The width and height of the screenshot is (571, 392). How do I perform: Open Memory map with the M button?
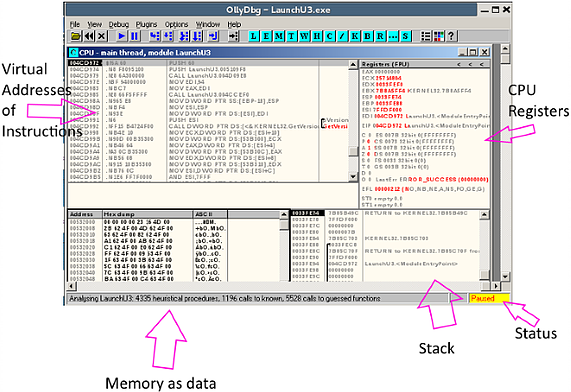[x=279, y=36]
